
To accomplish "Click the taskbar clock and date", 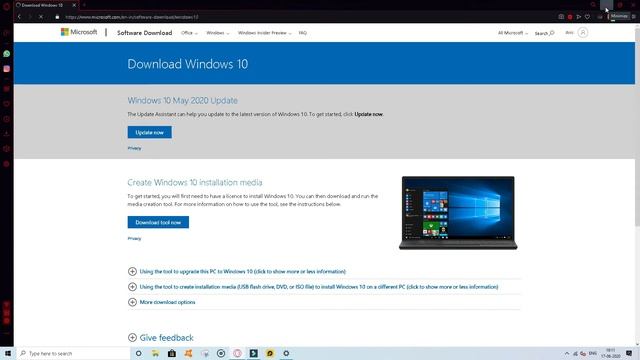I will [x=611, y=353].
